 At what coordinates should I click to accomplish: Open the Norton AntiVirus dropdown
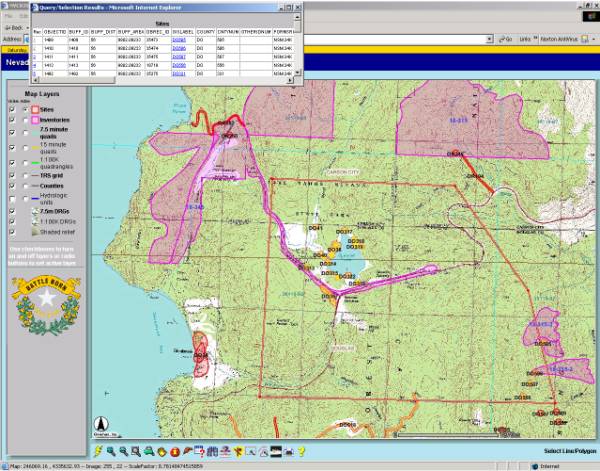(594, 39)
